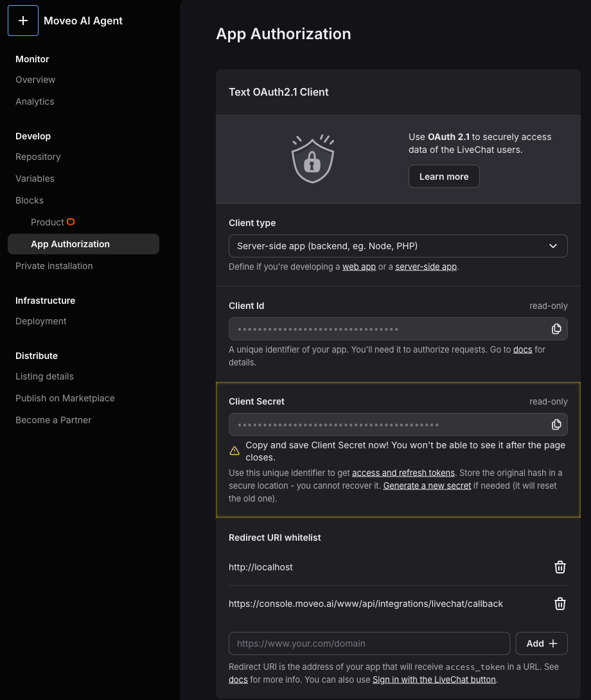
Task: Click the App Authorization page heading
Action: (284, 34)
